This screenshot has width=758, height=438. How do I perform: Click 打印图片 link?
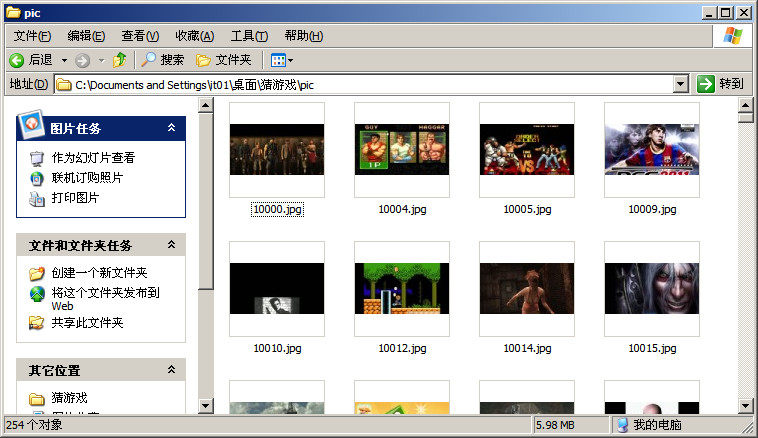click(75, 198)
